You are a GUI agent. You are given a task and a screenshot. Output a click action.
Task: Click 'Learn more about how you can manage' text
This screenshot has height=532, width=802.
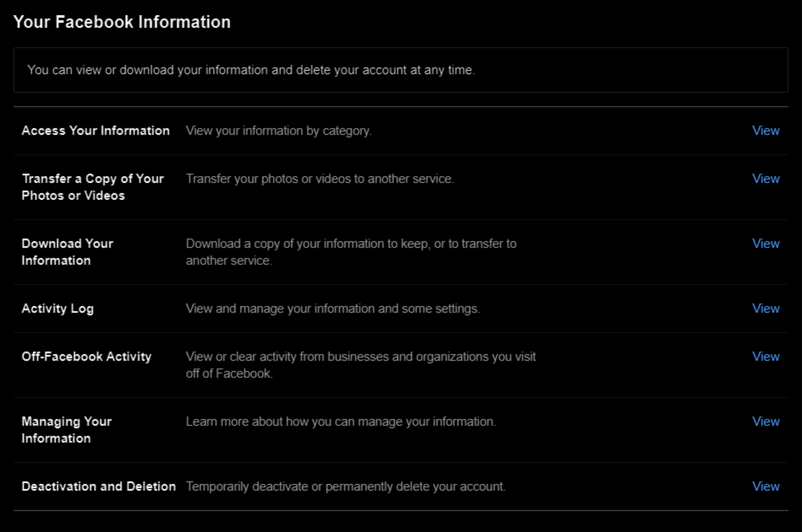[341, 422]
